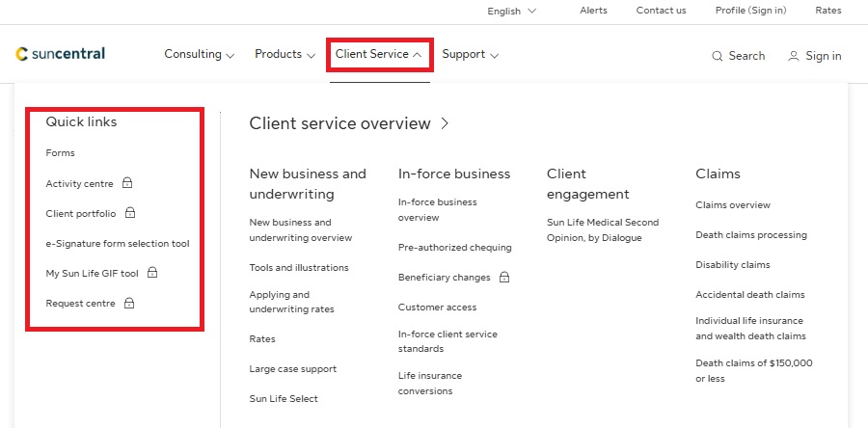Image resolution: width=868 pixels, height=428 pixels.
Task: Click lock icon beside Client portfolio
Action: click(x=130, y=213)
